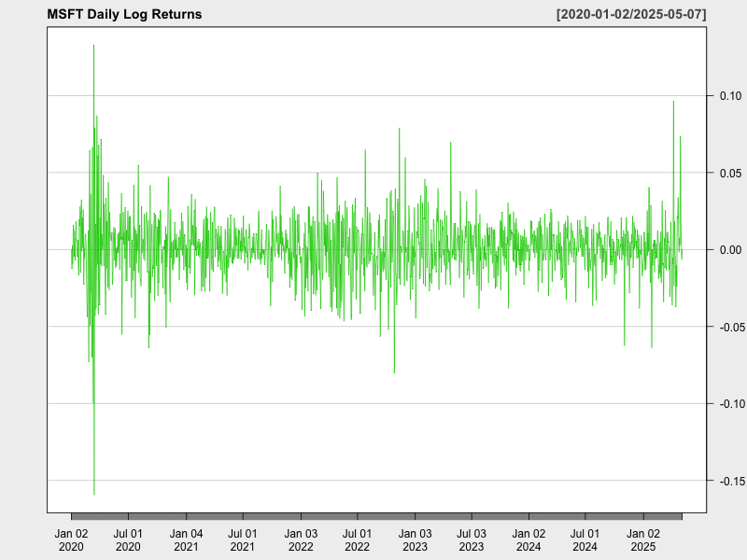
Task: Click the -0.10 y-axis label
Action: [x=732, y=404]
